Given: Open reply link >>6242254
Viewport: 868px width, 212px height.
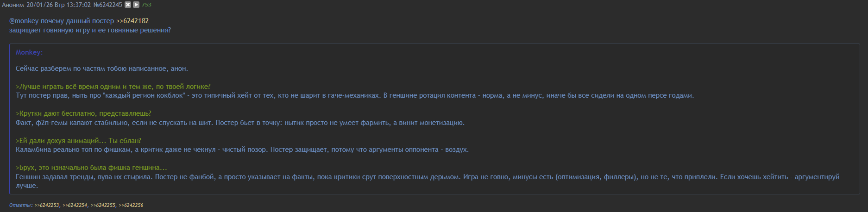Looking at the screenshot, I should (75, 205).
